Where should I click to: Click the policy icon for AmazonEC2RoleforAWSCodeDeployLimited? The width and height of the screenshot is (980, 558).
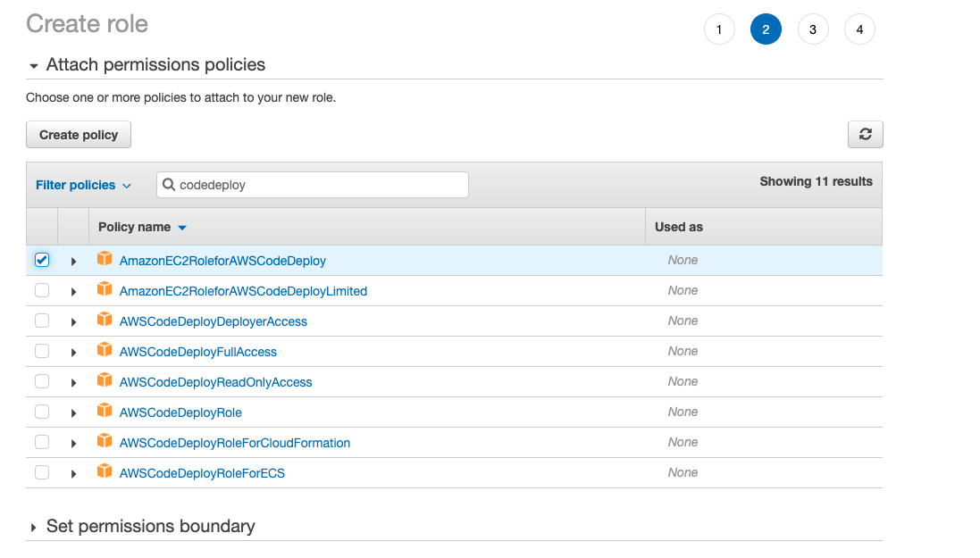[x=105, y=290]
